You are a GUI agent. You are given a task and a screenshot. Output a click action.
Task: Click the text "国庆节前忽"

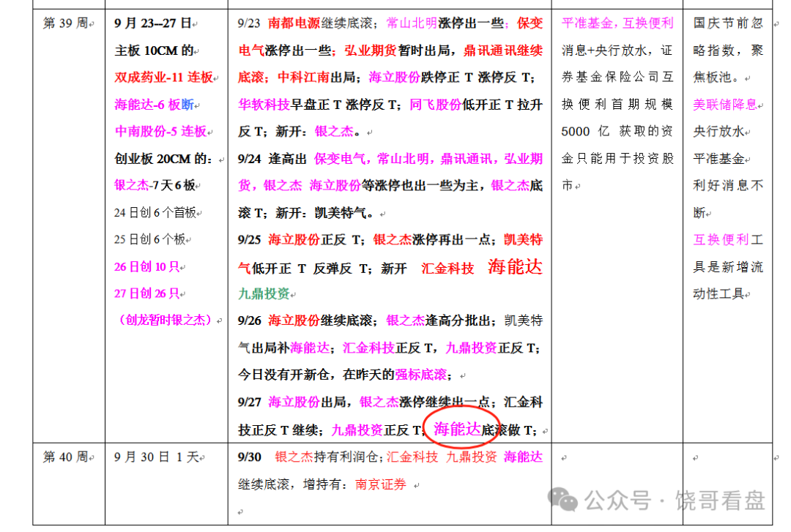pos(728,23)
